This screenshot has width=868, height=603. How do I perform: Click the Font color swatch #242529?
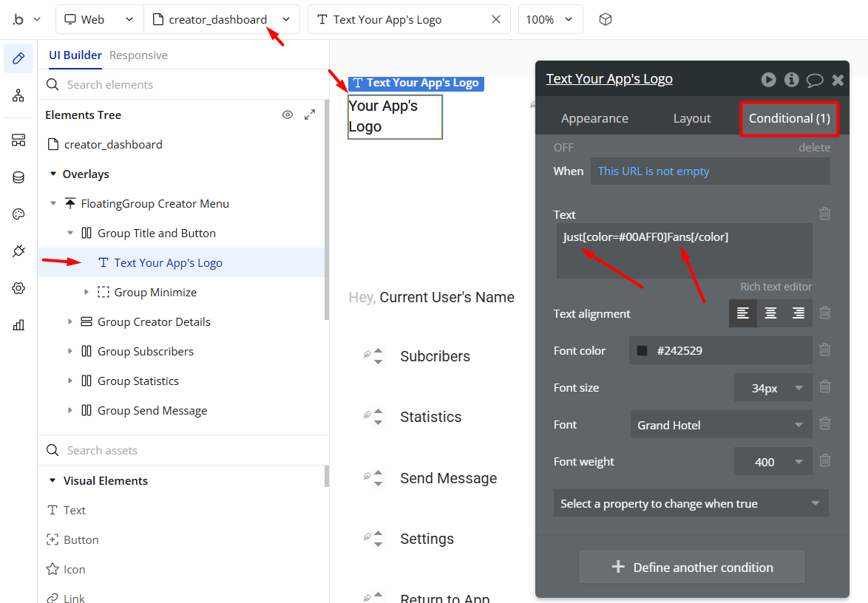tap(642, 351)
